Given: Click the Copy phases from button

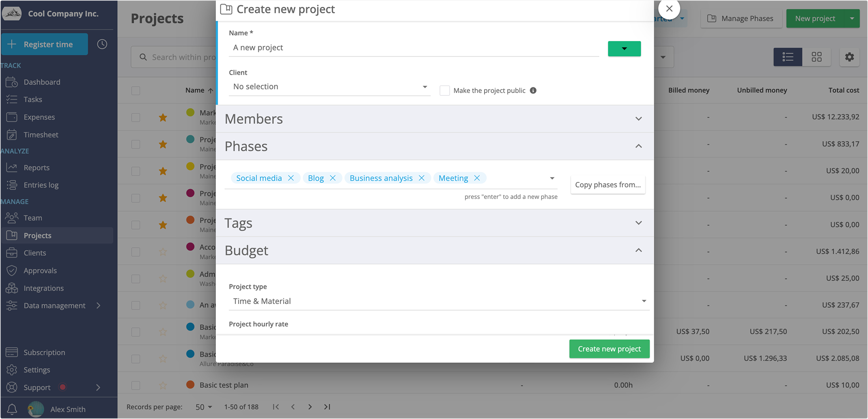Looking at the screenshot, I should pyautogui.click(x=607, y=184).
